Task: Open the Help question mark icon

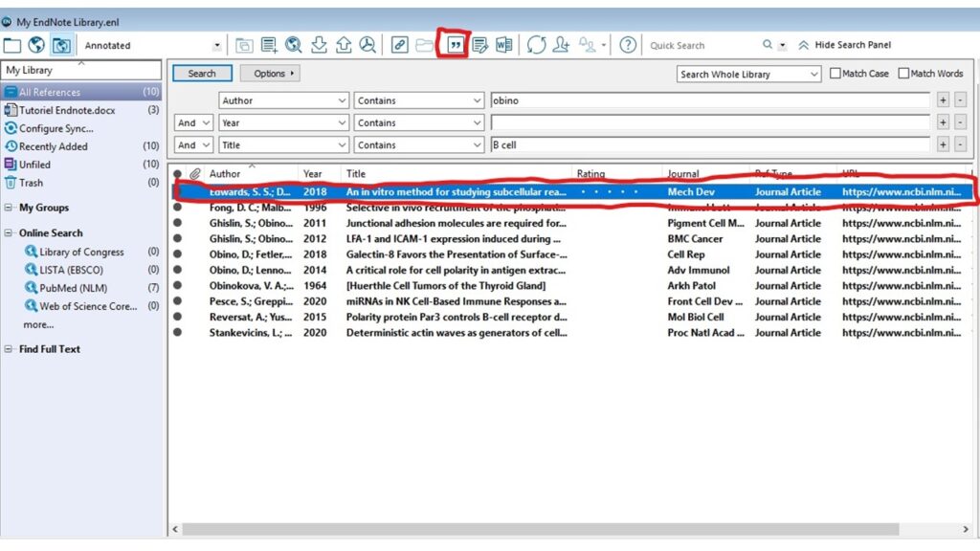Action: (x=628, y=45)
